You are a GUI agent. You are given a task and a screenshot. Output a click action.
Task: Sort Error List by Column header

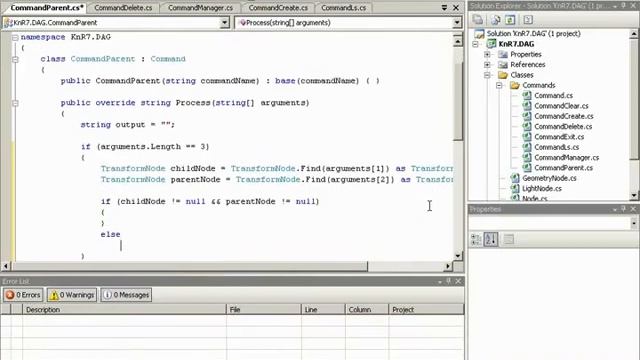pyautogui.click(x=367, y=309)
